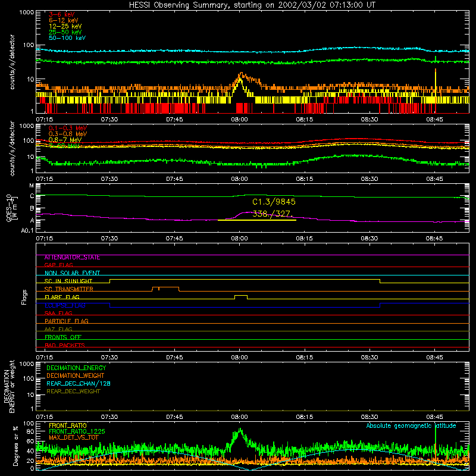The image size is (476, 476).
Task: Click the 08:00 tick label under Flags panel
Action: coord(239,358)
